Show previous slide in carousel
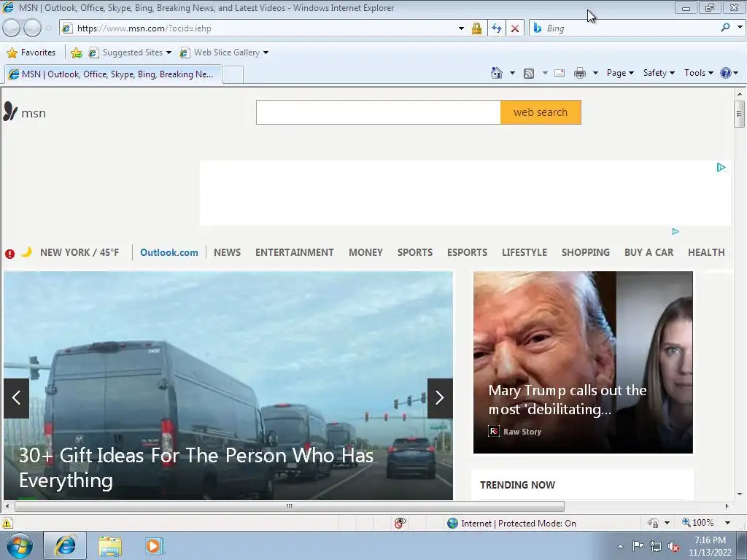Viewport: 747px width, 560px height. pos(16,398)
